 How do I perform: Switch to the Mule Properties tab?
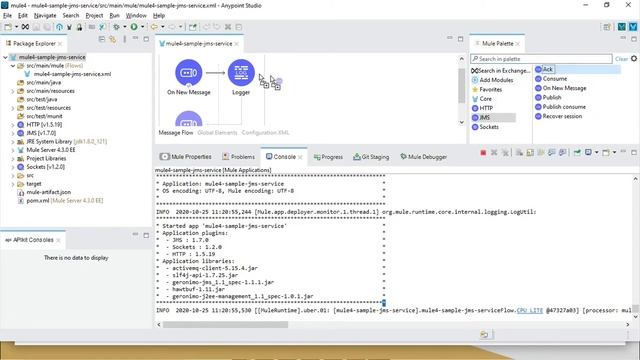[x=186, y=157]
